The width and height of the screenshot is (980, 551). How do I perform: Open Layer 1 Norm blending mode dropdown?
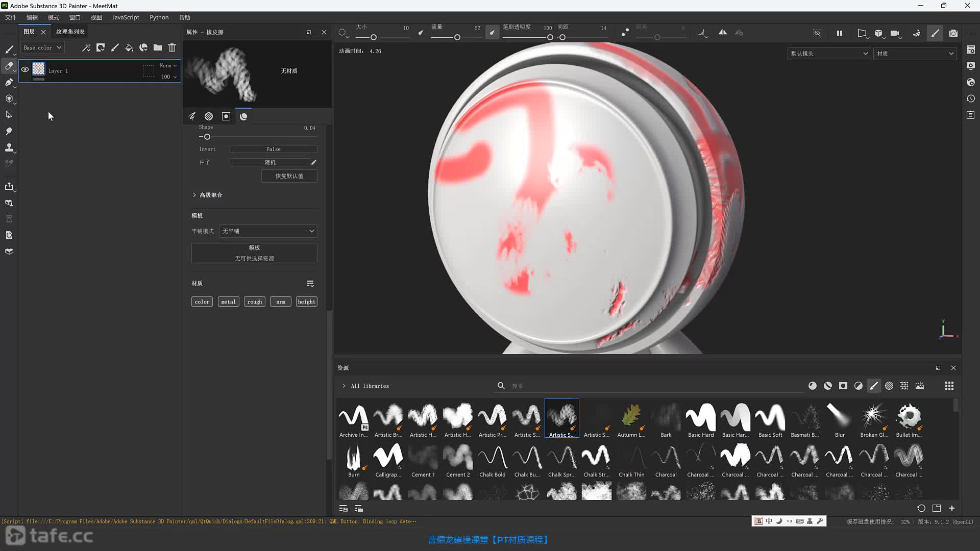click(168, 65)
